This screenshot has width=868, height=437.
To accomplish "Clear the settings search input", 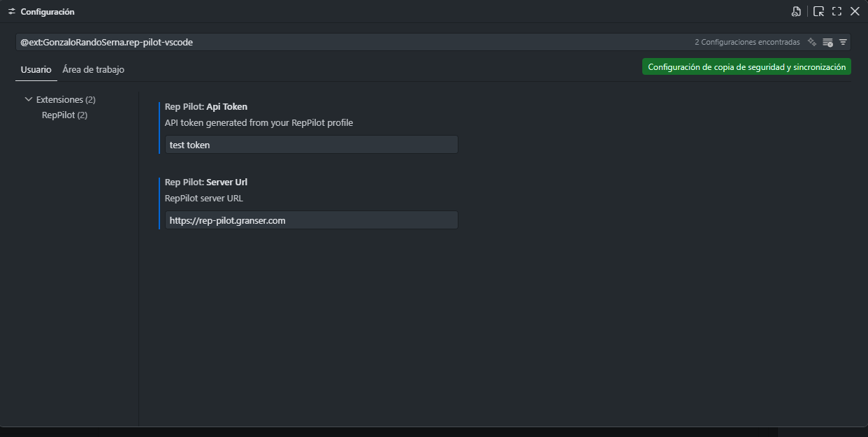I will coord(827,42).
